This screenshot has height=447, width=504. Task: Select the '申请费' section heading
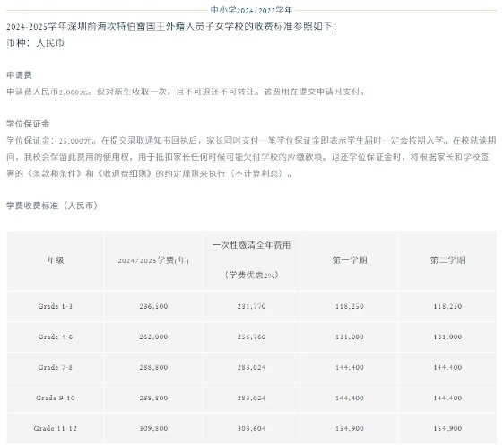point(20,75)
